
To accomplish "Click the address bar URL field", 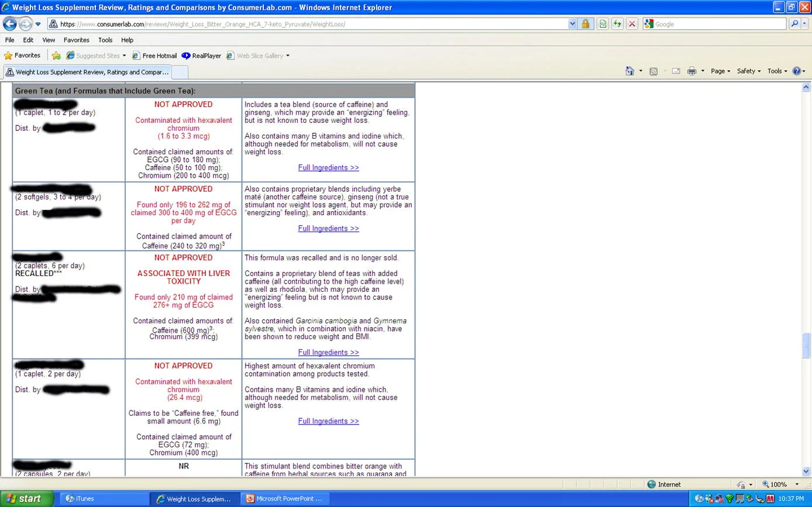I will tap(307, 24).
